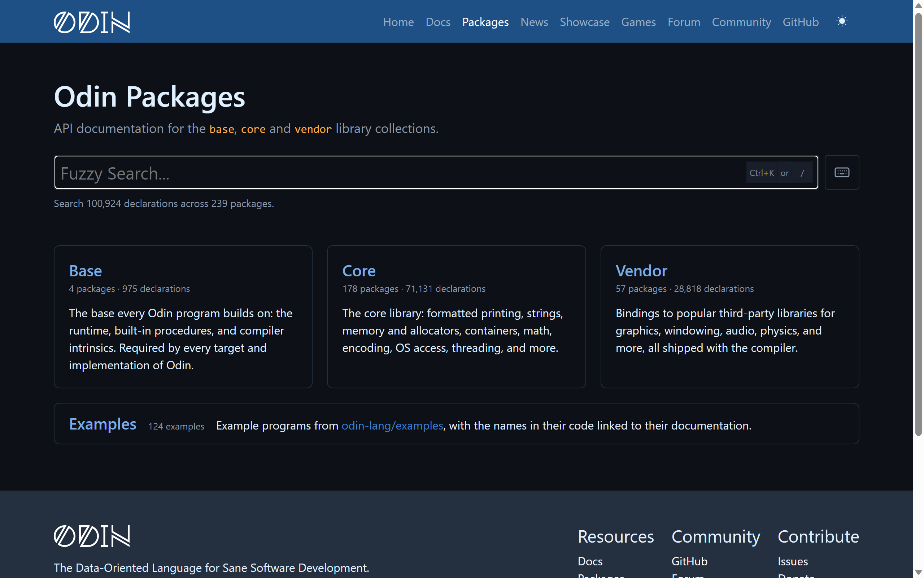Click the Issues link under footer Contribute

click(793, 561)
